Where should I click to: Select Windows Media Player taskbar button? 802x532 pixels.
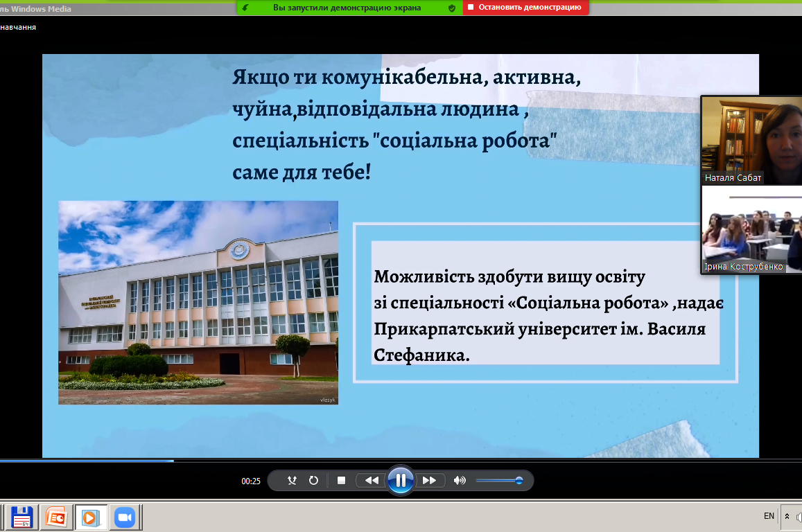(x=91, y=517)
